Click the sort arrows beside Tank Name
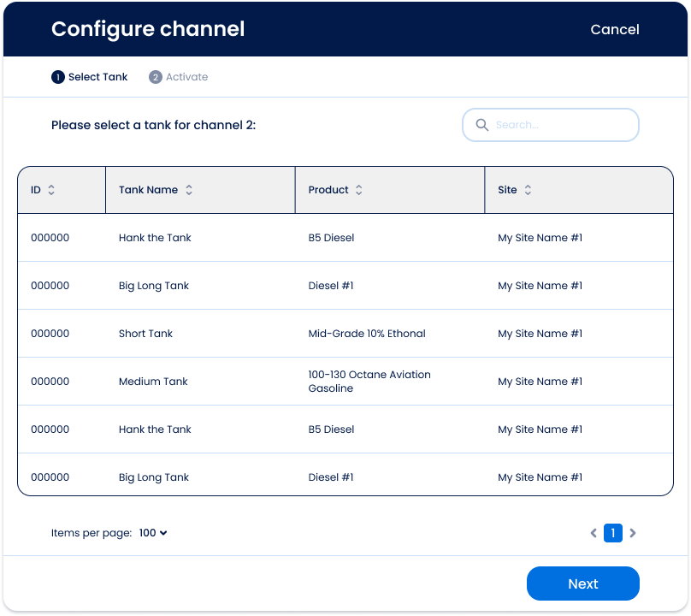This screenshot has width=691, height=616. point(189,190)
